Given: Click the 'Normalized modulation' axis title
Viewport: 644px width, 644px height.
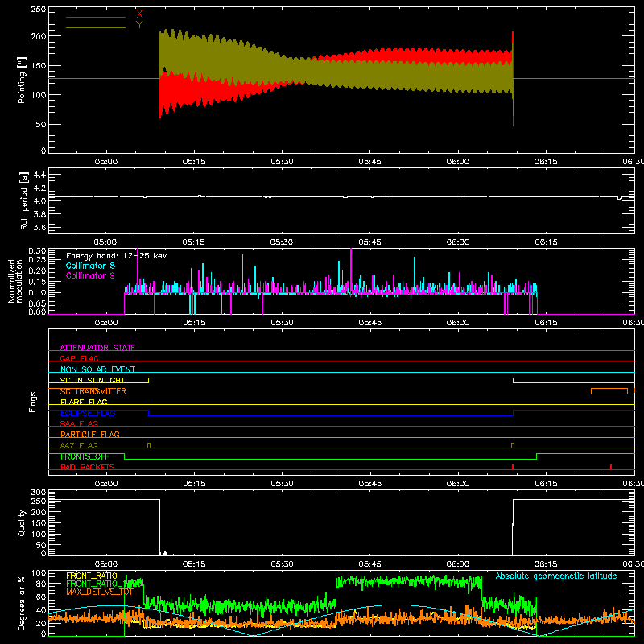Looking at the screenshot, I should point(15,281).
